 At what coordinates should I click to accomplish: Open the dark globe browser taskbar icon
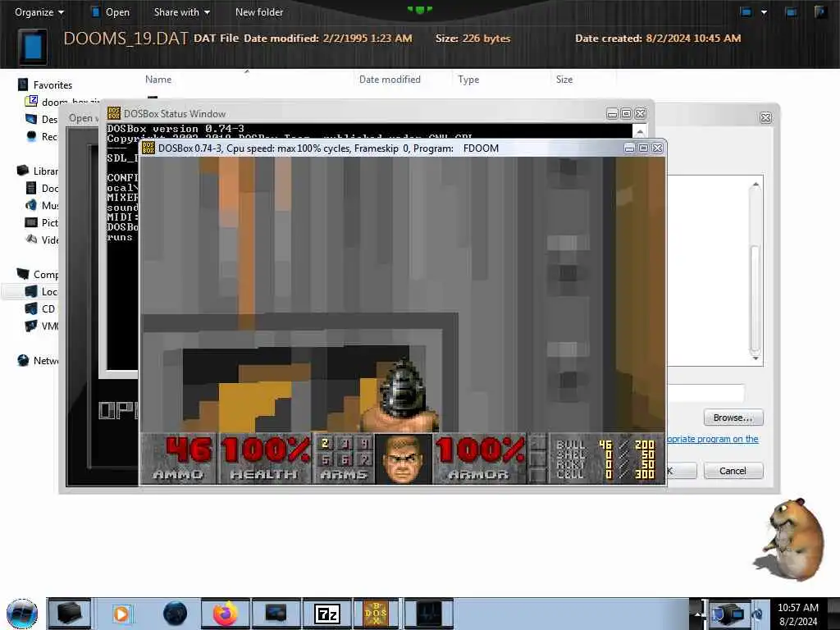click(175, 614)
